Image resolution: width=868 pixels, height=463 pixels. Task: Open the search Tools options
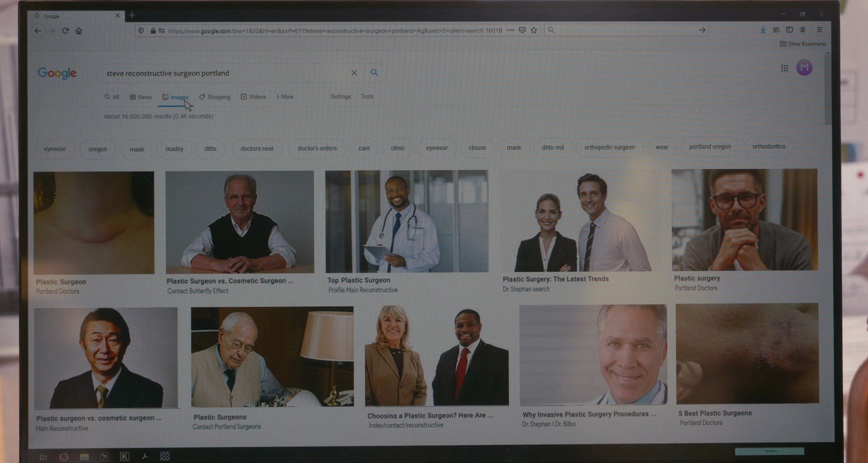tap(367, 96)
